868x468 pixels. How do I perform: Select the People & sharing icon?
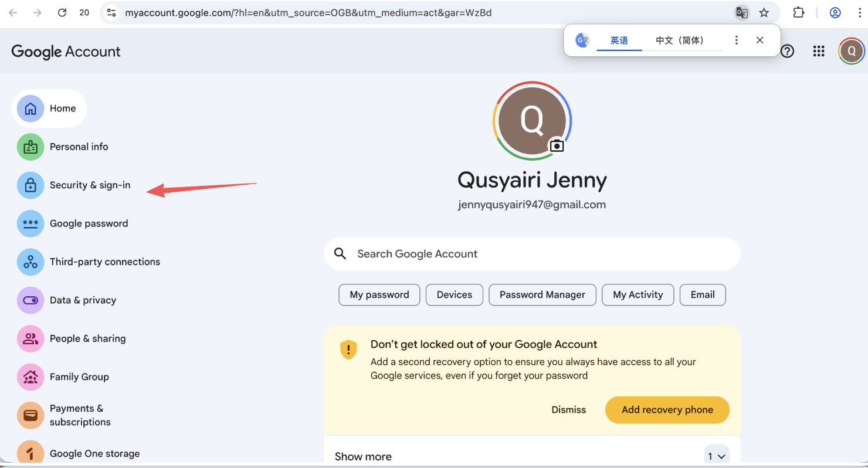(30, 338)
